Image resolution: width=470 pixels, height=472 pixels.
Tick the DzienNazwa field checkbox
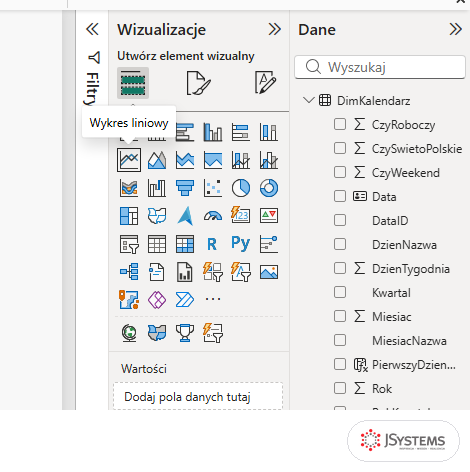tap(340, 244)
